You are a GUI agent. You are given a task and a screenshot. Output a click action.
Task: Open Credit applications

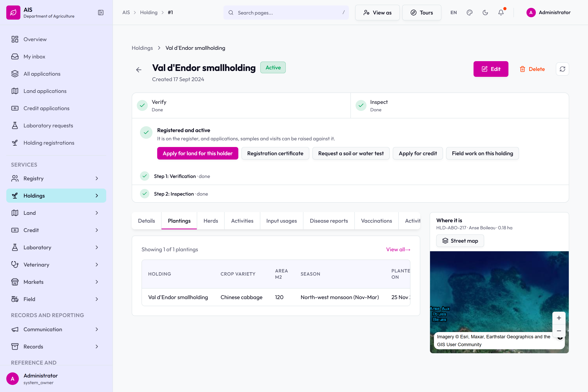[56, 108]
